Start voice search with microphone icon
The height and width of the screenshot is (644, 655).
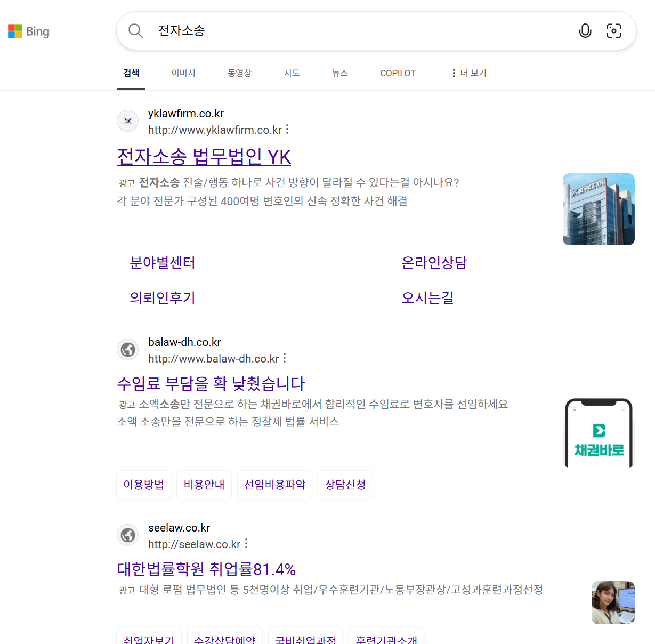click(585, 31)
